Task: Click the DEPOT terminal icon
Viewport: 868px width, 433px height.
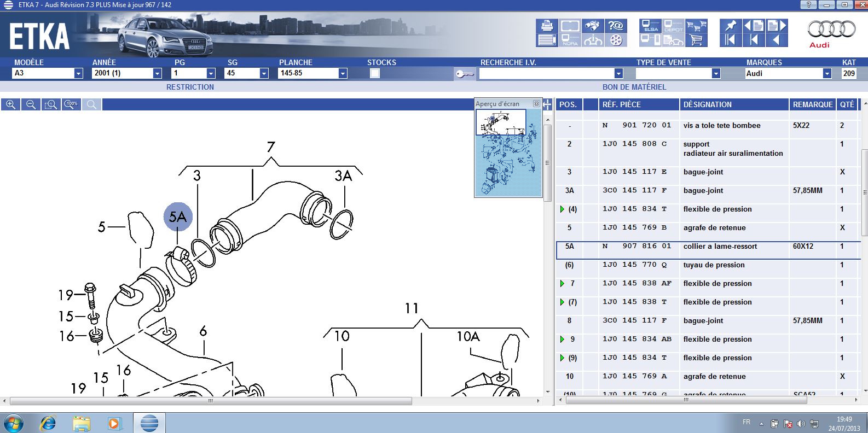Action: 673,26
